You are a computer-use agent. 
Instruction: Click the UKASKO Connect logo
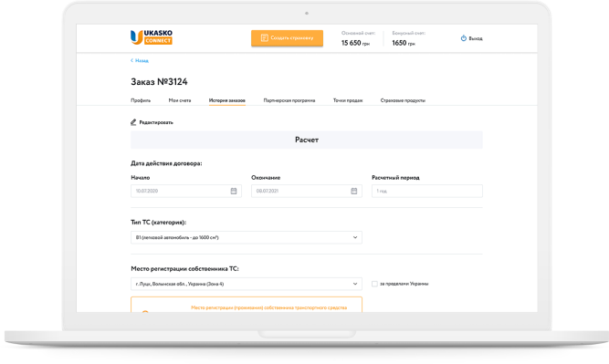[152, 37]
